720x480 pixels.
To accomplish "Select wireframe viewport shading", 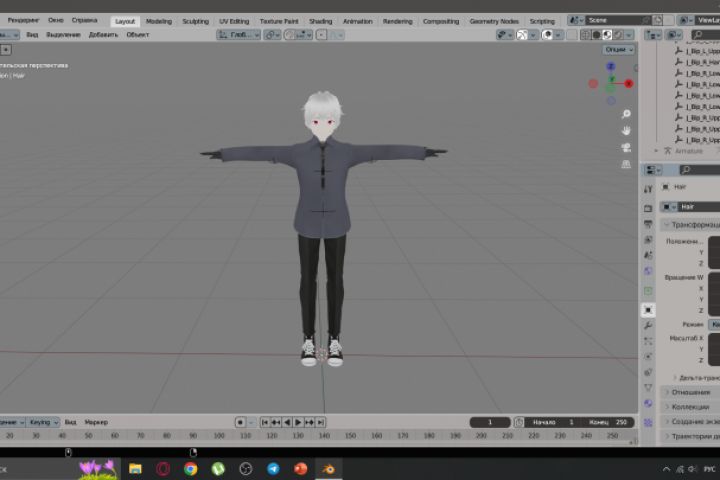I will click(585, 35).
